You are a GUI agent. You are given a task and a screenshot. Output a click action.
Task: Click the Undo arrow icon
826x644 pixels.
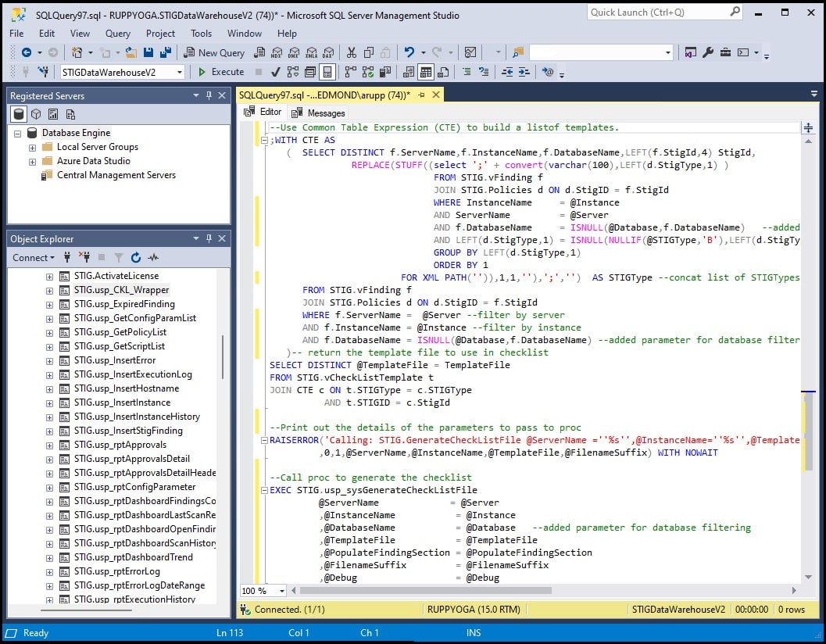(409, 52)
